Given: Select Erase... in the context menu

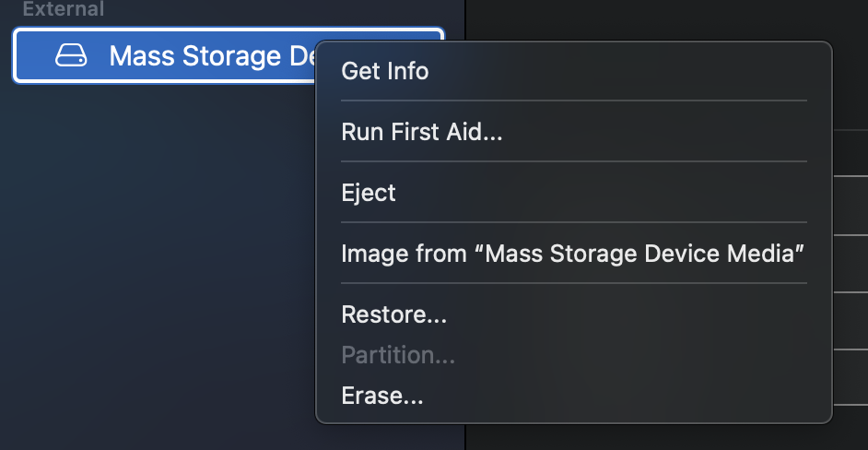Looking at the screenshot, I should [382, 396].
